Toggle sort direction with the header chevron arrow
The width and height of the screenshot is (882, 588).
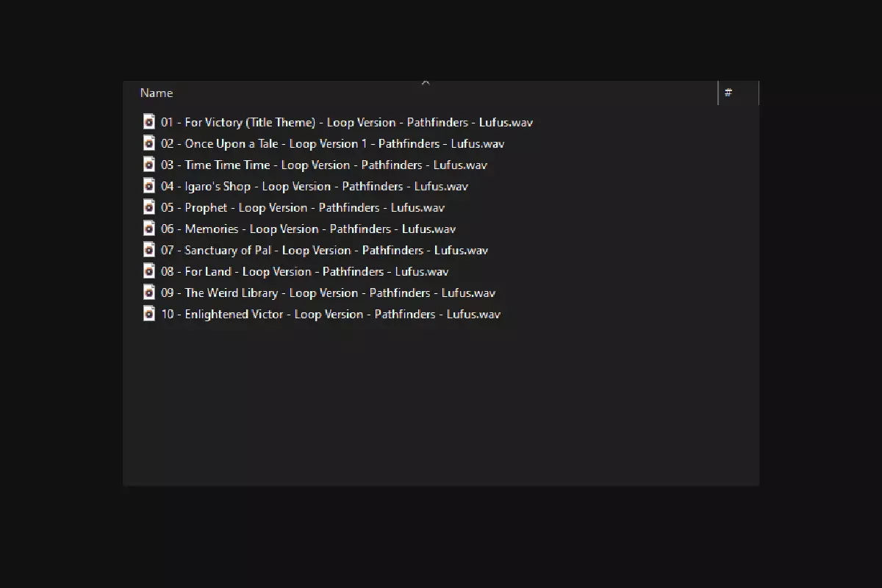point(425,83)
